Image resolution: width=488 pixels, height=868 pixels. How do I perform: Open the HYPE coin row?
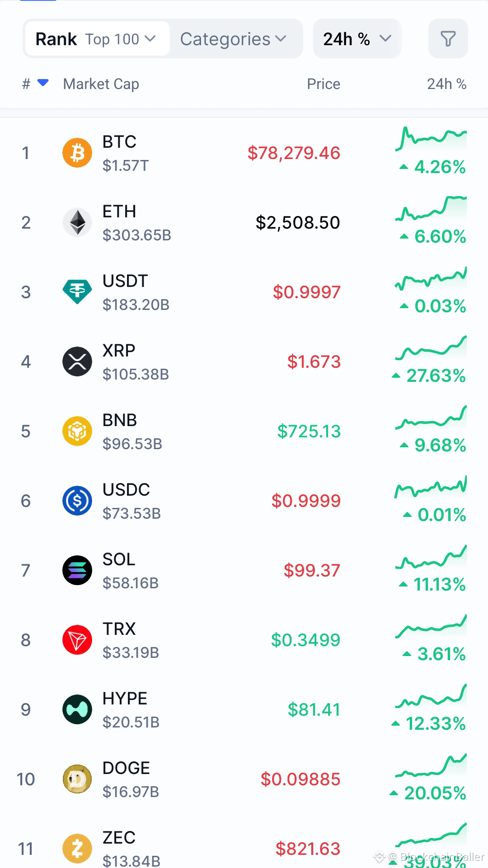click(x=244, y=709)
